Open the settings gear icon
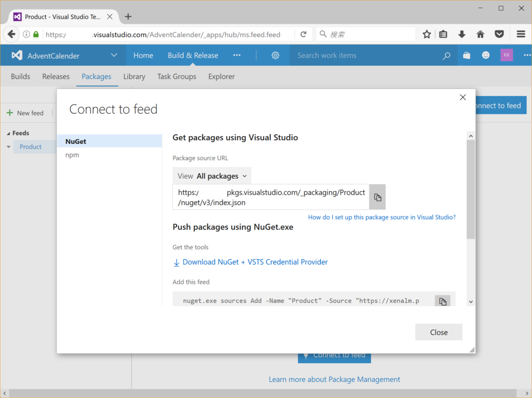Viewport: 532px width, 398px height. (x=275, y=55)
